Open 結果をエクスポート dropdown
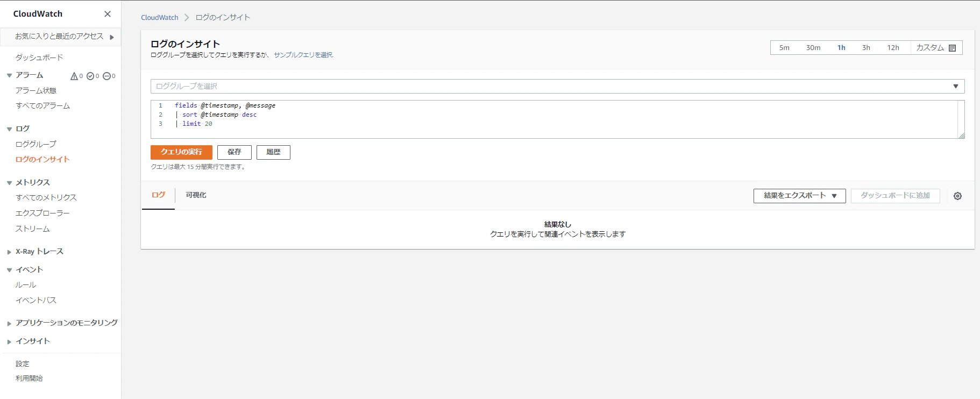The height and width of the screenshot is (399, 980). 799,196
